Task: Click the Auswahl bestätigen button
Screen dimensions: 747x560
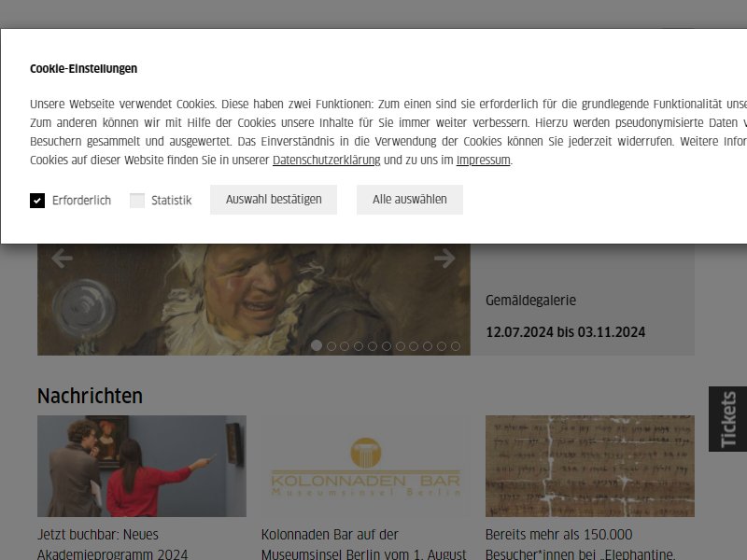Action: pos(274,200)
